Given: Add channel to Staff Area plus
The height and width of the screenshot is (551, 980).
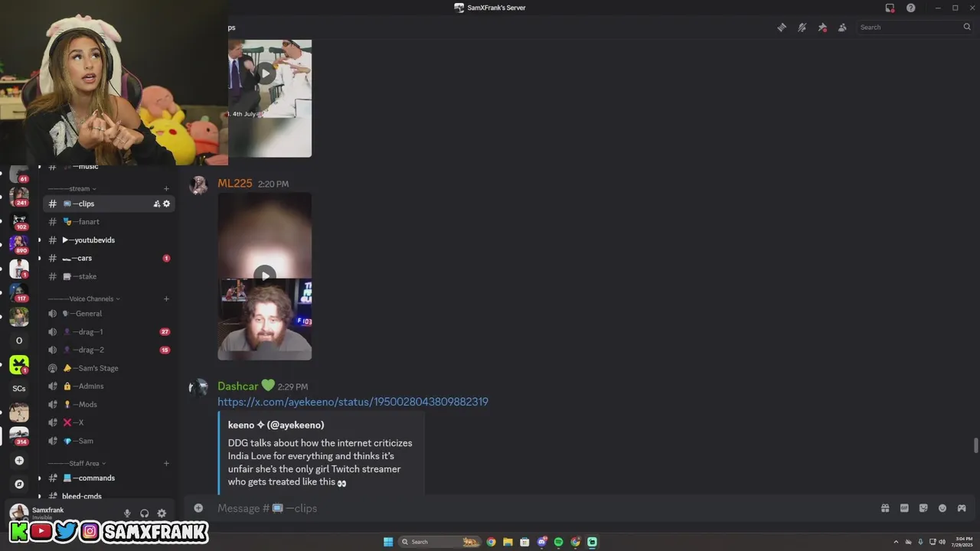Looking at the screenshot, I should click(x=166, y=464).
